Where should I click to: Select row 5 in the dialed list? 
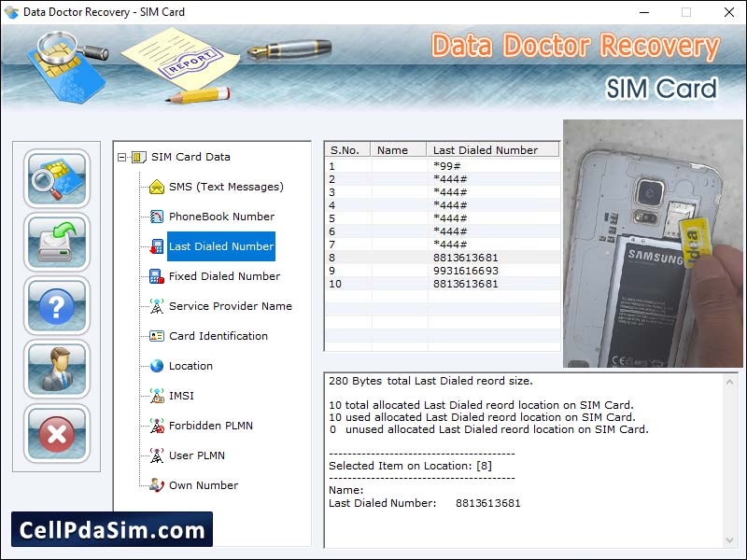(442, 218)
